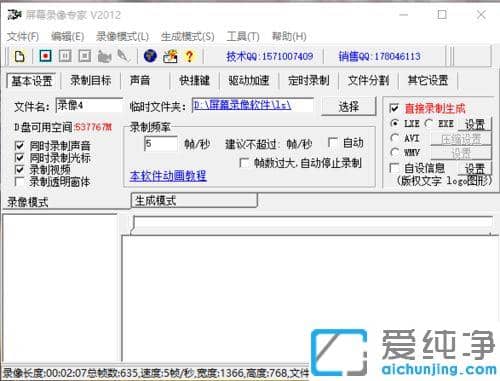Open the globe website icon
500x381 pixels.
150,56
